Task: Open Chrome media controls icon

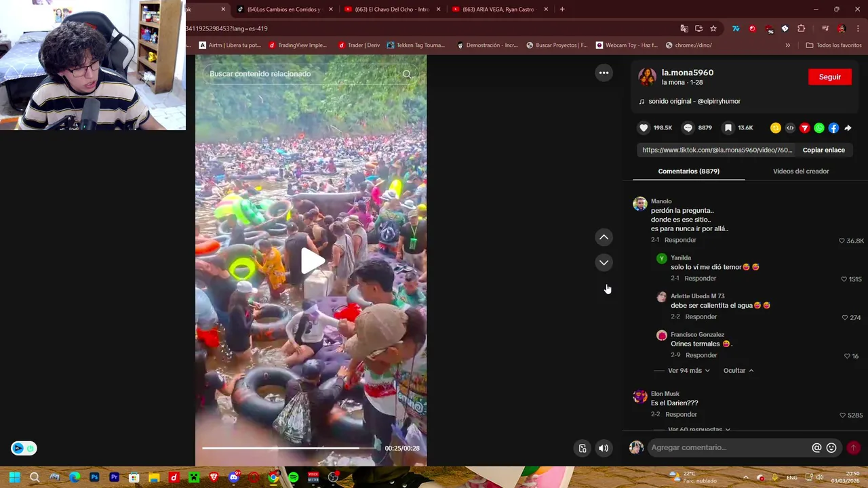Action: tap(825, 28)
